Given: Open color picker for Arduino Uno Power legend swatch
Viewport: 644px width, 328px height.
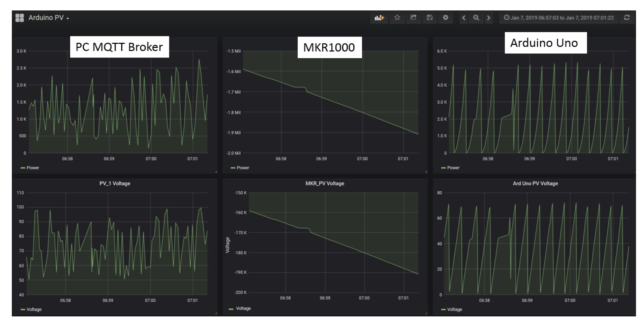Looking at the screenshot, I should pyautogui.click(x=443, y=168).
